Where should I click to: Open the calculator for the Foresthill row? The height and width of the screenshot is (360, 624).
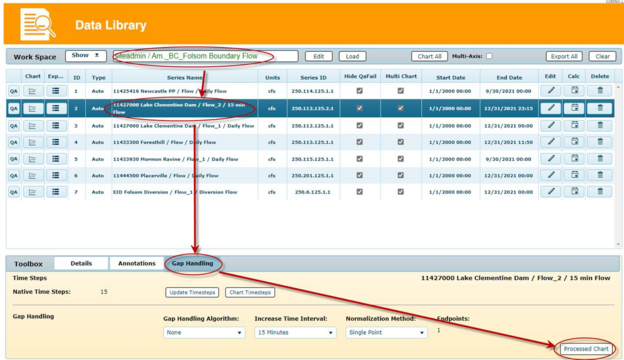(x=574, y=142)
